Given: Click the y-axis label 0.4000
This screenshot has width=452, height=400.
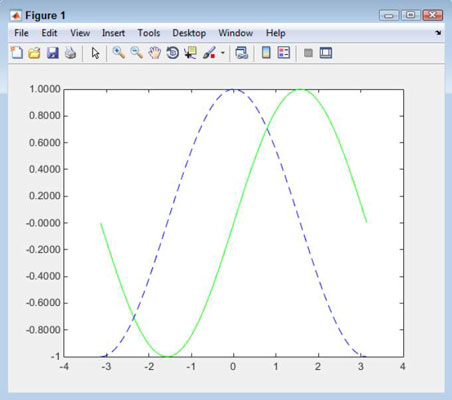Looking at the screenshot, I should tap(45, 169).
